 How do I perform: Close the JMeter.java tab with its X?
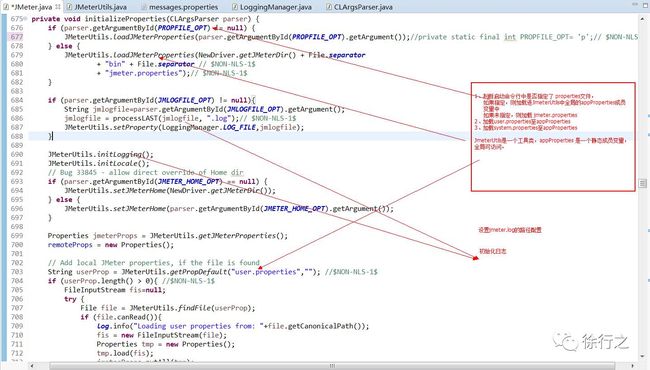[58, 7]
